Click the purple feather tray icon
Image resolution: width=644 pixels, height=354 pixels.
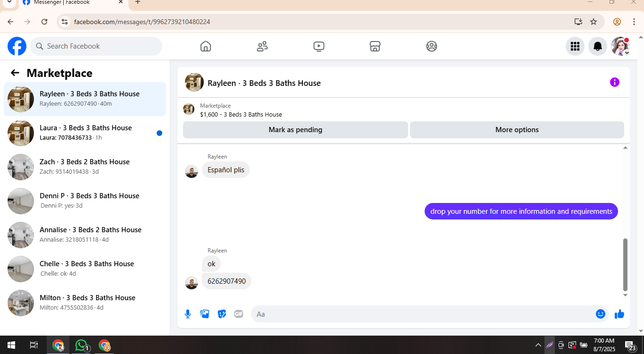[550, 345]
